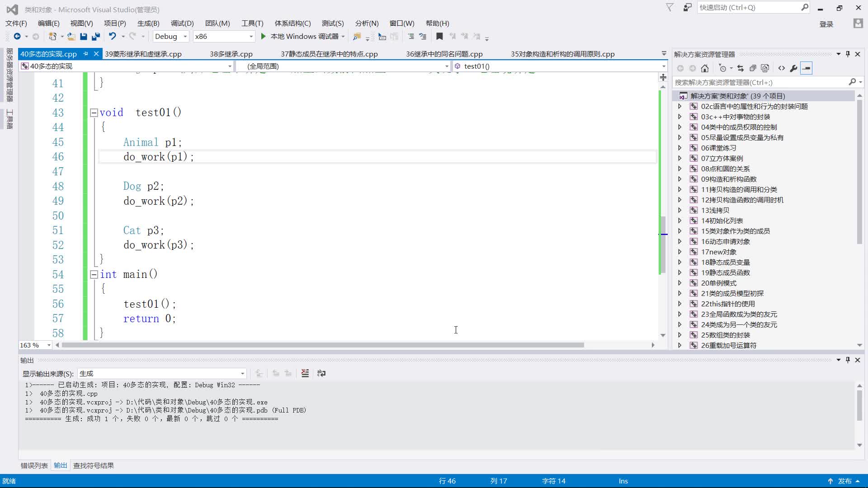The height and width of the screenshot is (488, 868).
Task: Toggle word wrap in Output panel
Action: coord(321,373)
